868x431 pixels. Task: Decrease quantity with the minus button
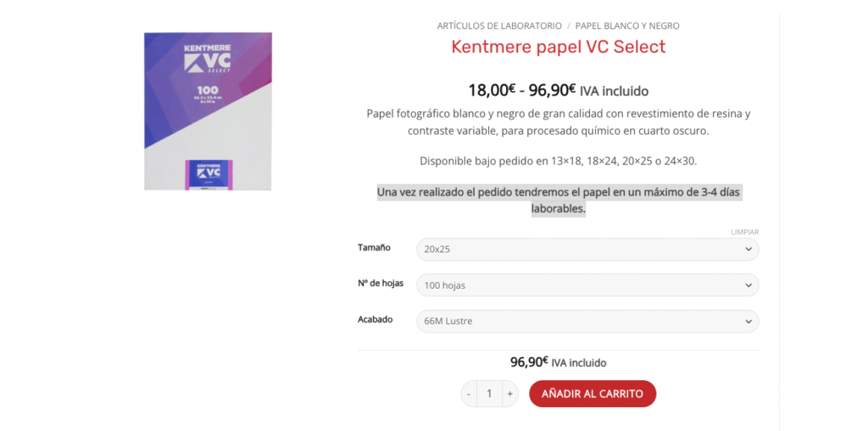469,394
